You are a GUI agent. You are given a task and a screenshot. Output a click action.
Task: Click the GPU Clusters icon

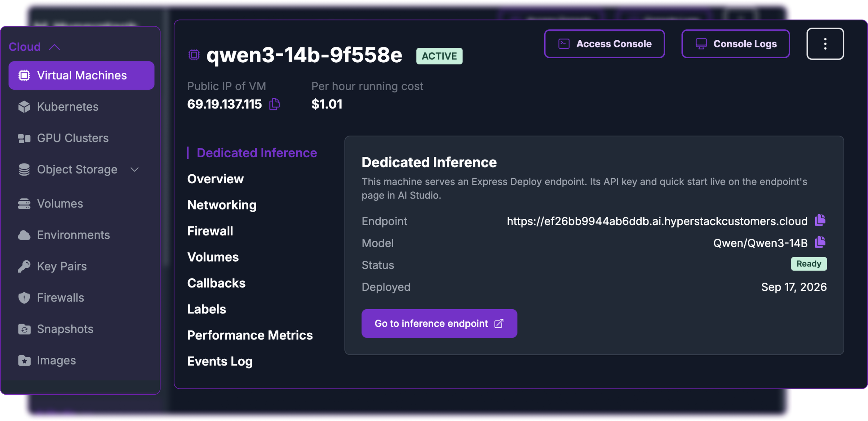coord(24,138)
